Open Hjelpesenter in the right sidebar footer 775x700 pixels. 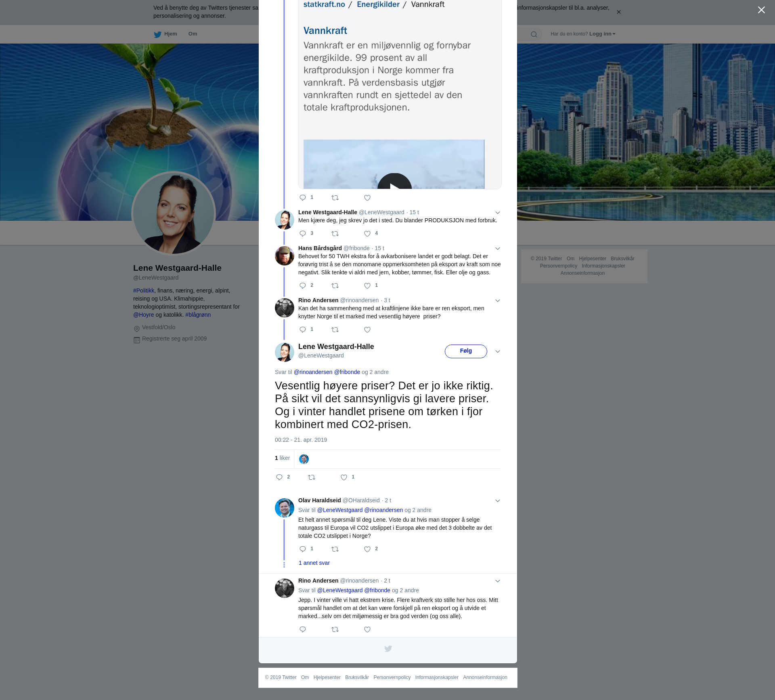pyautogui.click(x=593, y=259)
